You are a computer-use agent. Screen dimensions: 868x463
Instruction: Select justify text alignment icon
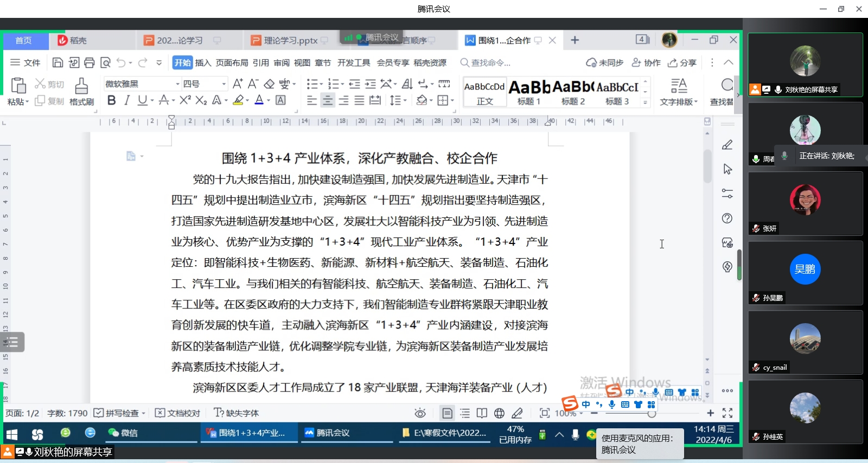click(x=359, y=100)
